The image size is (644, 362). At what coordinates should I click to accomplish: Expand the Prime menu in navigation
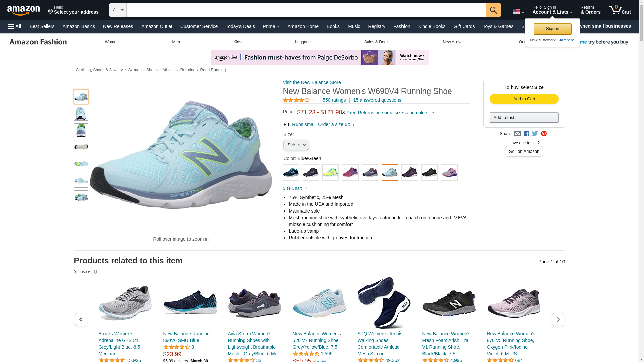(x=271, y=26)
